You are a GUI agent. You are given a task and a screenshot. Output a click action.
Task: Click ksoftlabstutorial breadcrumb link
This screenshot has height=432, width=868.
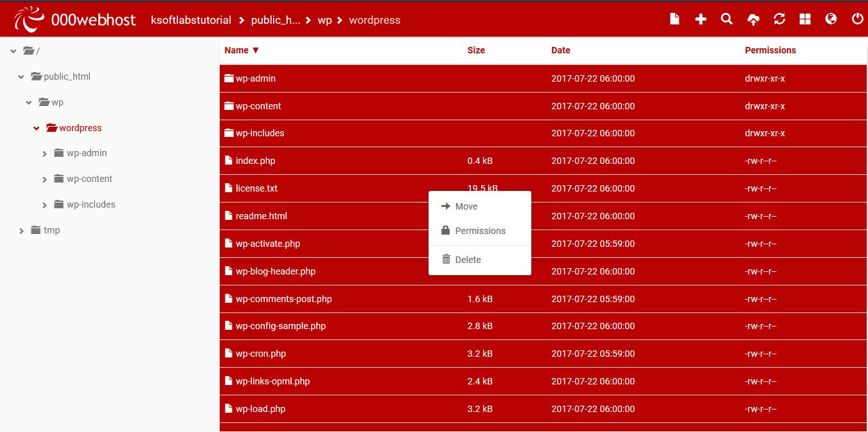[x=190, y=20]
